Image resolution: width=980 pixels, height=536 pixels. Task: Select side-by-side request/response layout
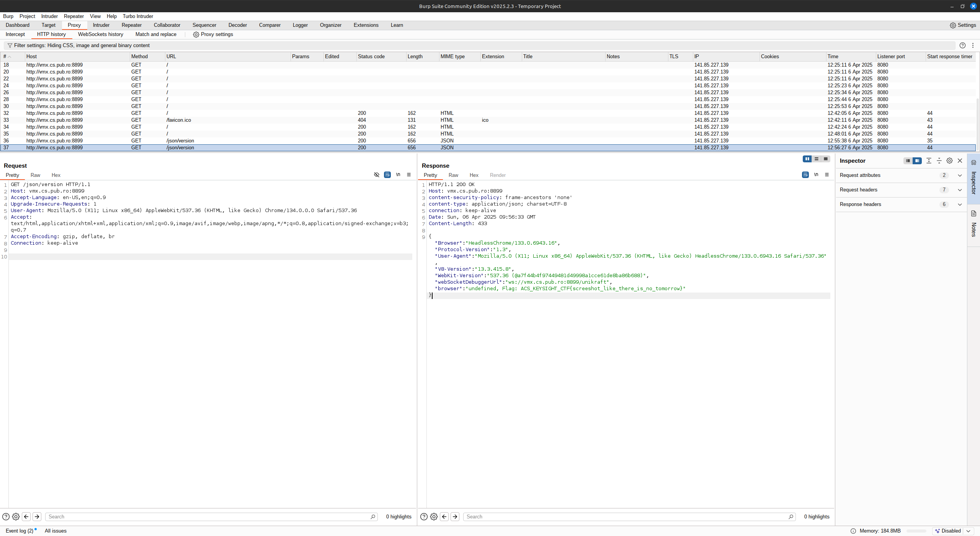click(807, 159)
